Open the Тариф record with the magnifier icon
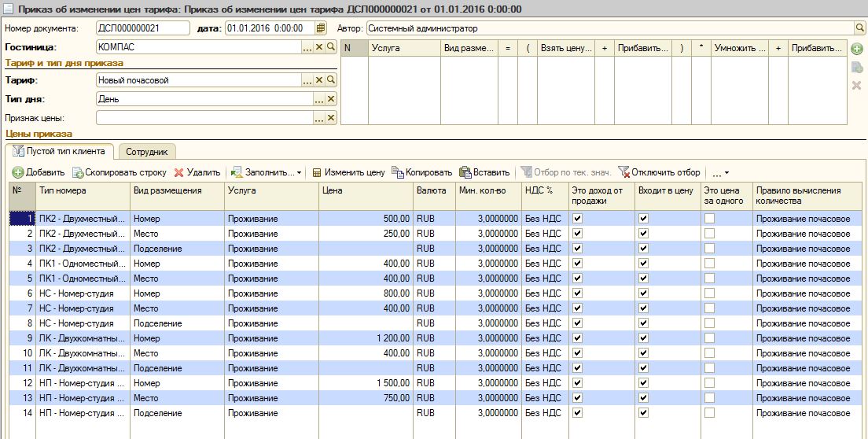 (331, 80)
